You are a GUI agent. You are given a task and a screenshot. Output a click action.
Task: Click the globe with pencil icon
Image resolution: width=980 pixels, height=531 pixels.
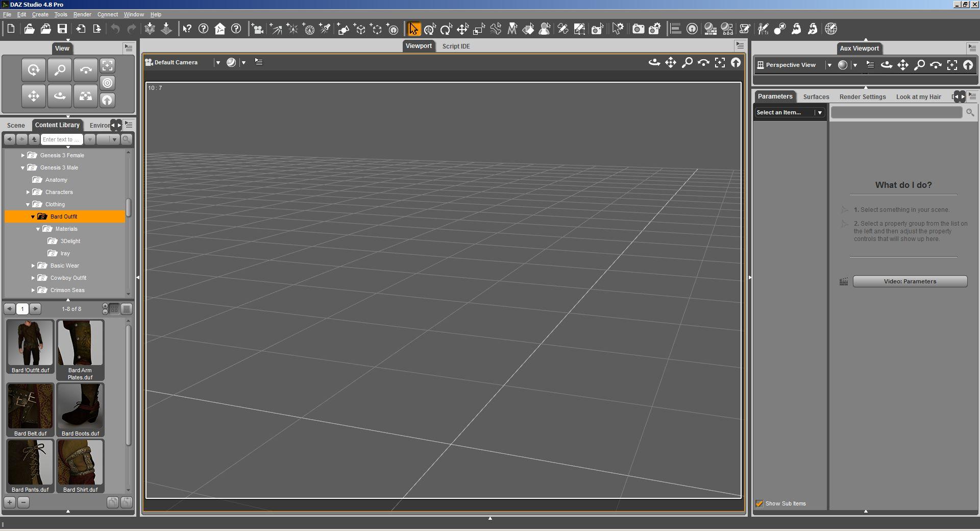[x=831, y=29]
